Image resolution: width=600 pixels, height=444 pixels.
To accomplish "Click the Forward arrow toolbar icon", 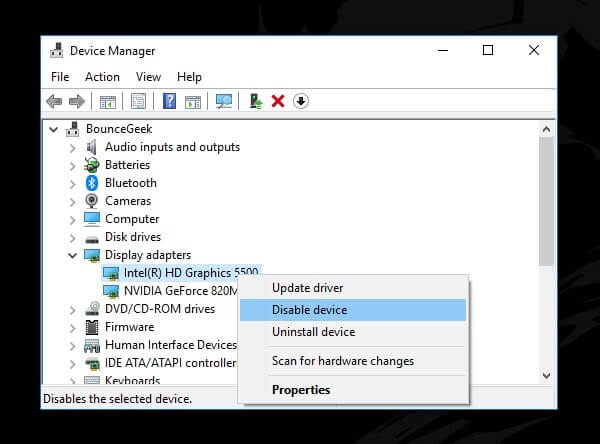I will coord(77,101).
